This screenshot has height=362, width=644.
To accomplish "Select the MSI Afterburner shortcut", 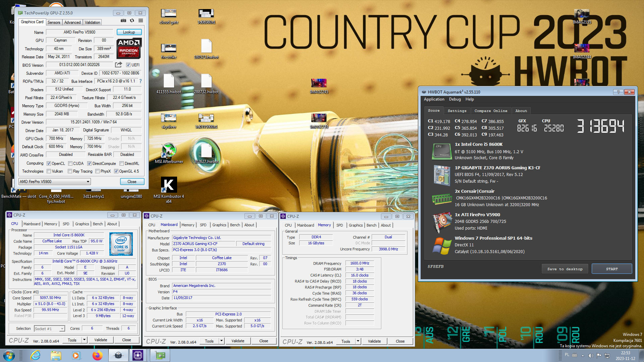I will pos(169,154).
